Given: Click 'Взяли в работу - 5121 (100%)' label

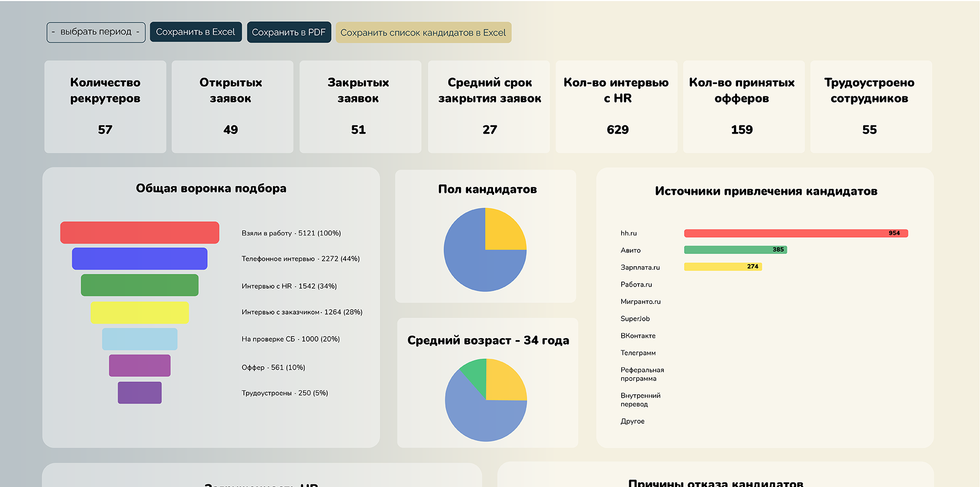Looking at the screenshot, I should pos(291,233).
